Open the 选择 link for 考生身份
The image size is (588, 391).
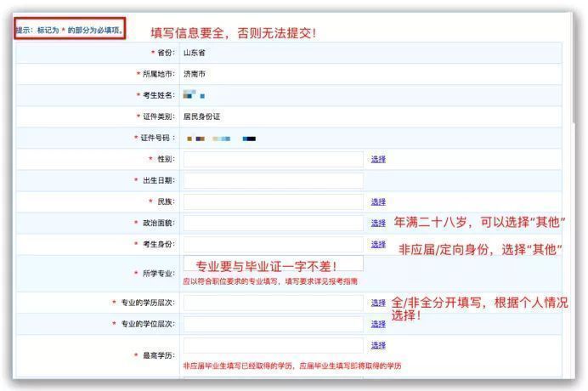click(x=378, y=245)
